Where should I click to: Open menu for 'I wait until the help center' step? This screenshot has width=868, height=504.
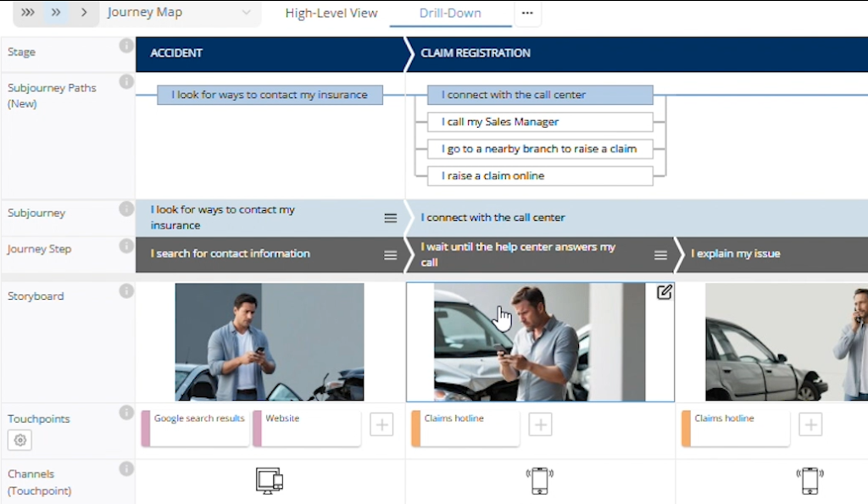pyautogui.click(x=660, y=255)
